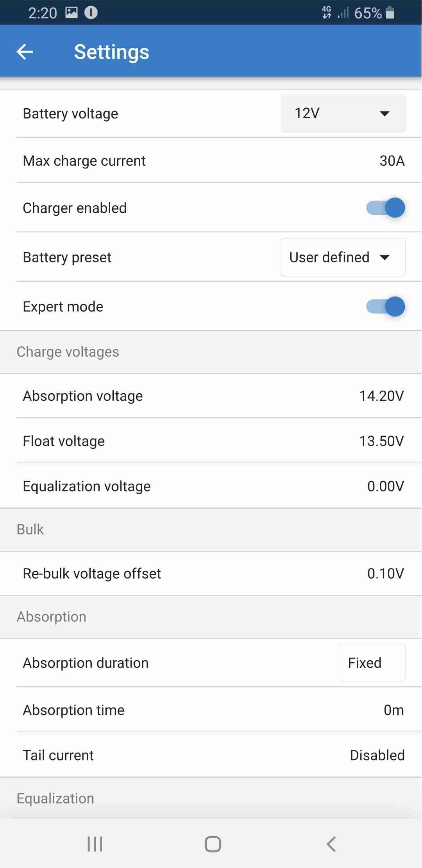
Task: Toggle the Charger enabled switch
Action: [x=385, y=208]
